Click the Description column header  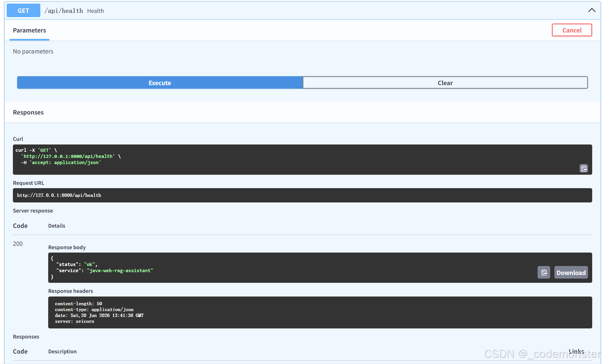(62, 351)
